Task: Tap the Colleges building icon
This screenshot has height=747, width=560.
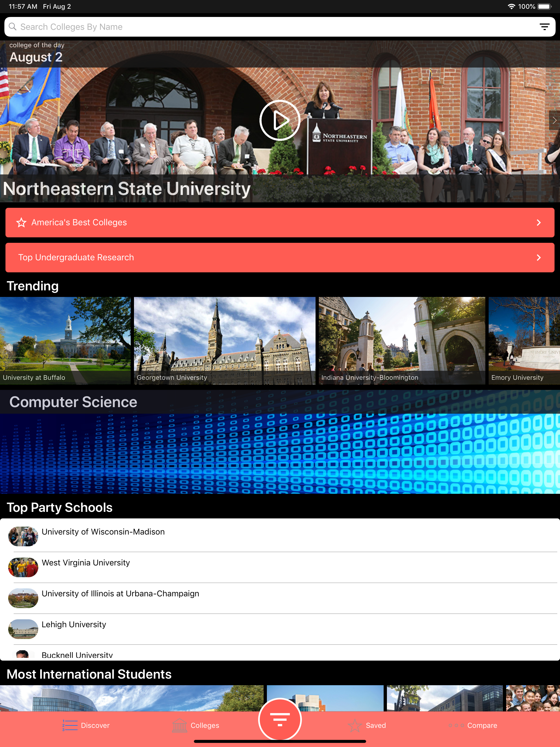Action: coord(179,725)
